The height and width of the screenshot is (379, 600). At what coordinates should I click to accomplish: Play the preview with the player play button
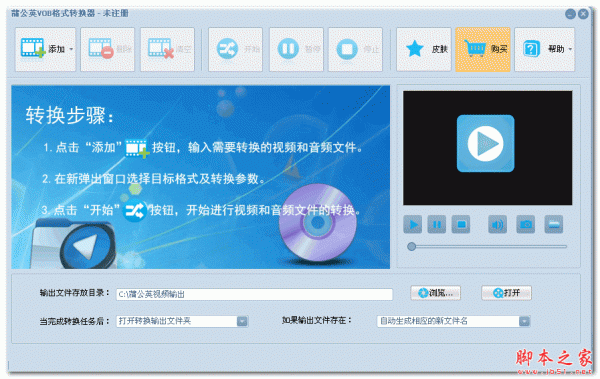tap(412, 224)
